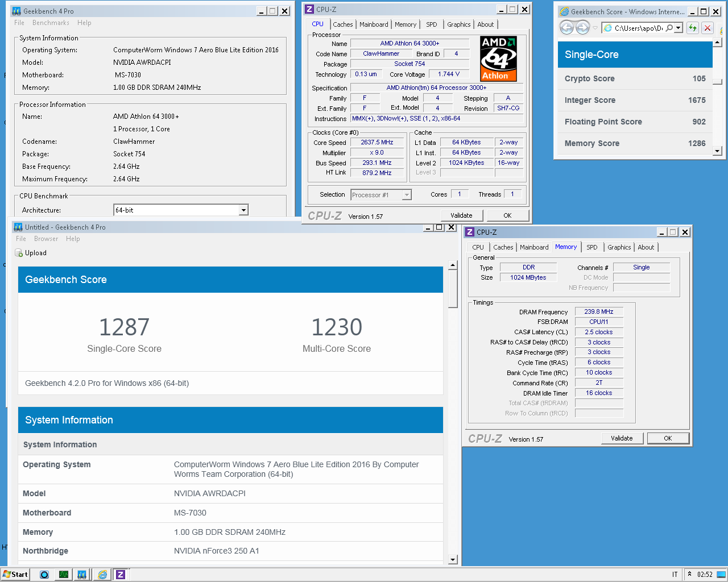728x582 pixels.
Task: Open File menu in Untitled Geekbench window
Action: pyautogui.click(x=21, y=239)
